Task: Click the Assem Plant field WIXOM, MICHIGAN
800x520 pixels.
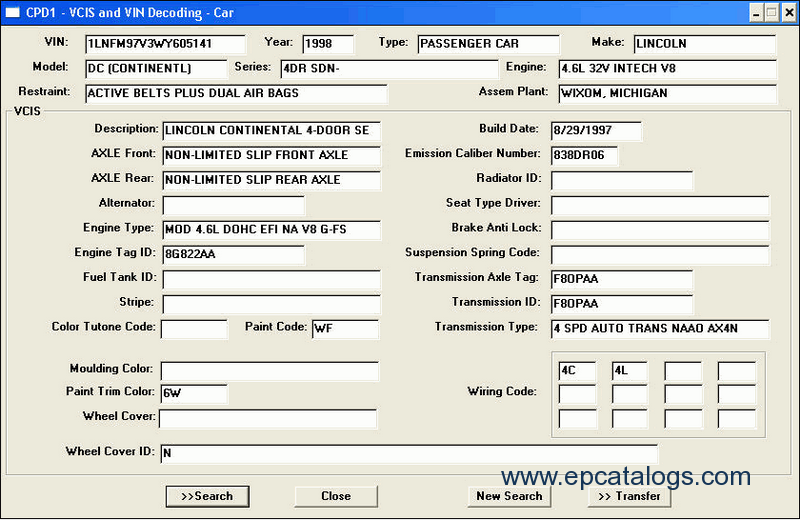Action: point(668,93)
